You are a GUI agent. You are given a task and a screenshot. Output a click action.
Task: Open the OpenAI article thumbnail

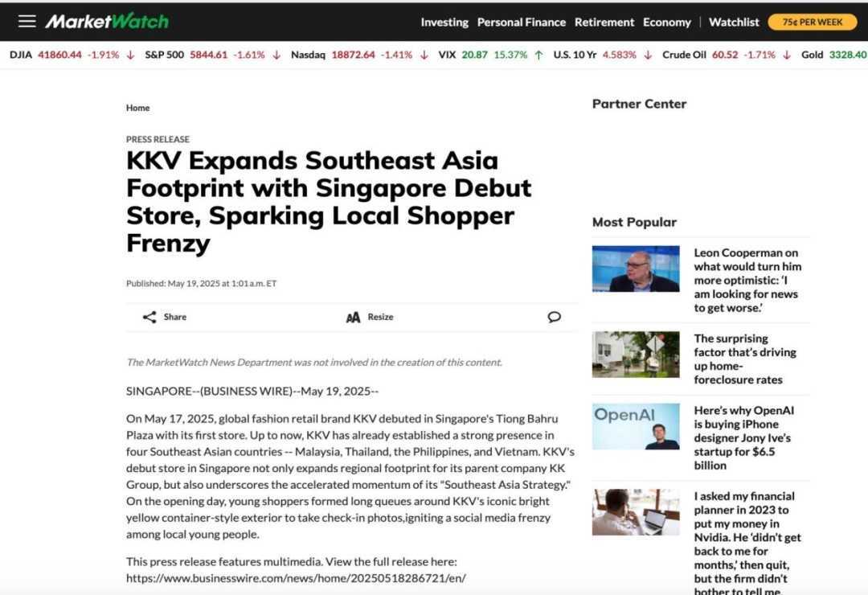click(636, 426)
